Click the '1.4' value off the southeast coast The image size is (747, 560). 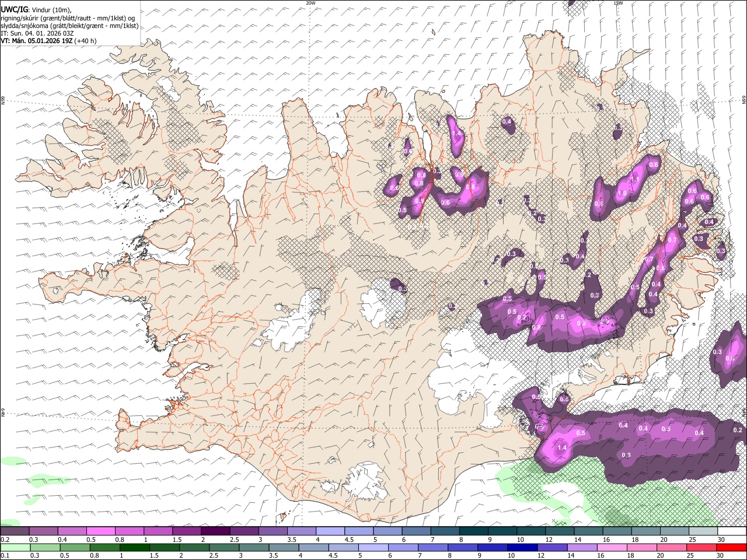[562, 447]
